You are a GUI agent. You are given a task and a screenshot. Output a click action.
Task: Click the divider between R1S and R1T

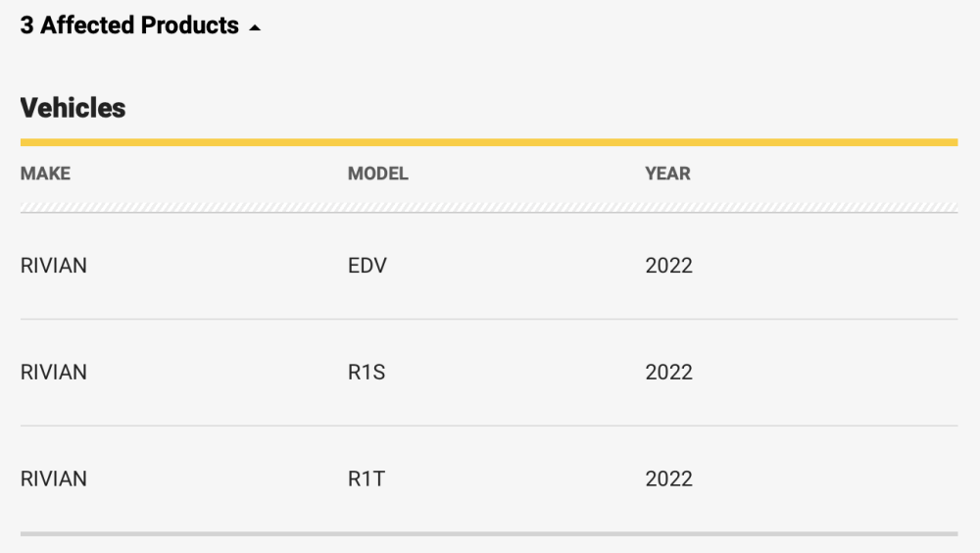[489, 426]
